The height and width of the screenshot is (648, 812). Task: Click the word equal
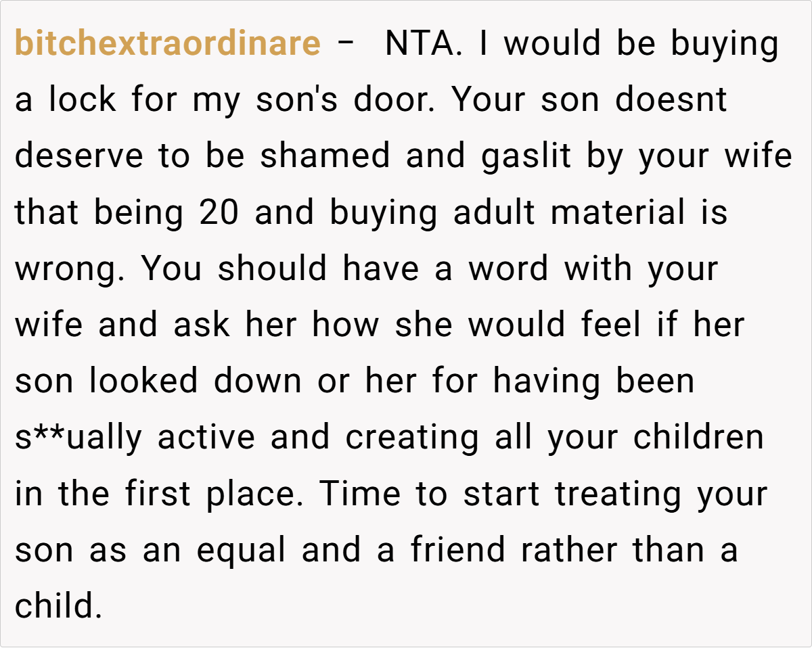241,549
